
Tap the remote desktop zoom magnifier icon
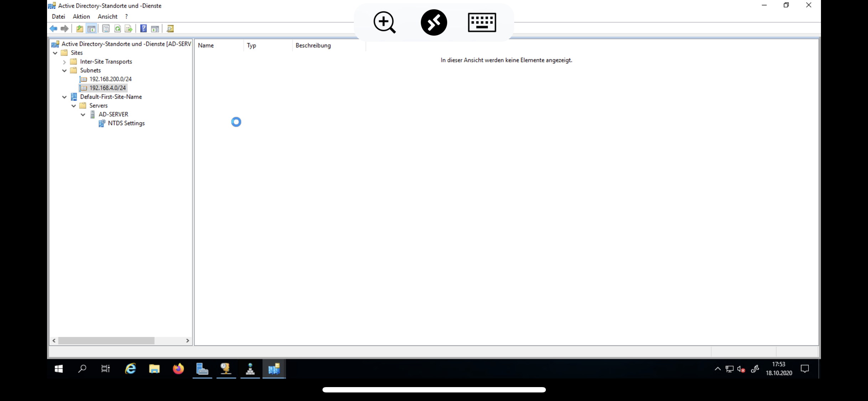(x=384, y=22)
